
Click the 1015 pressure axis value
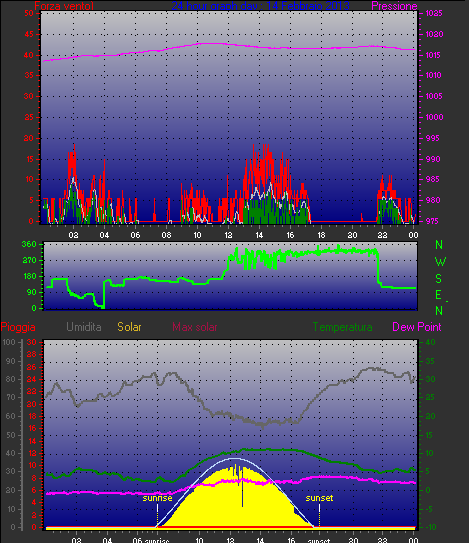point(434,55)
